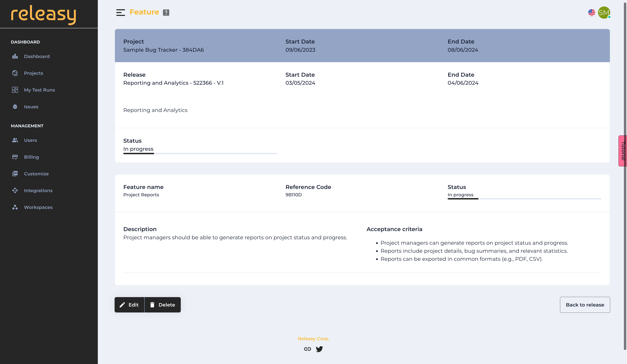Click the Projects icon in sidebar

pyautogui.click(x=14, y=73)
